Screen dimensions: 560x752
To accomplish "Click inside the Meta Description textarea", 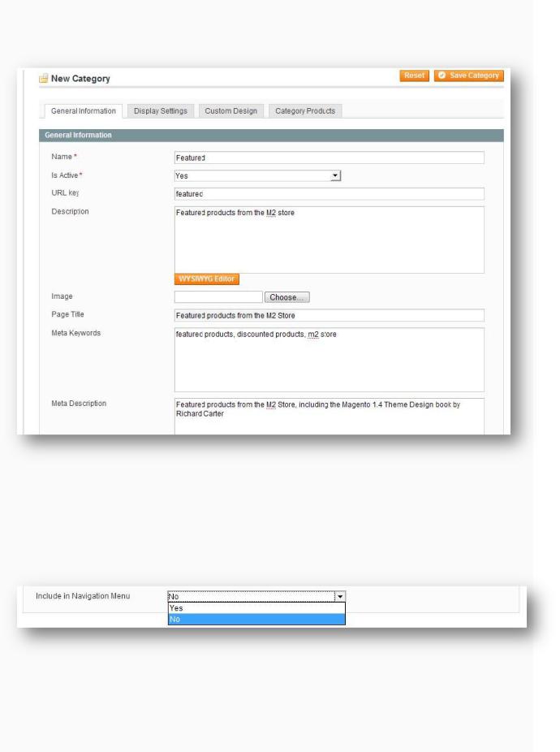I will [330, 417].
